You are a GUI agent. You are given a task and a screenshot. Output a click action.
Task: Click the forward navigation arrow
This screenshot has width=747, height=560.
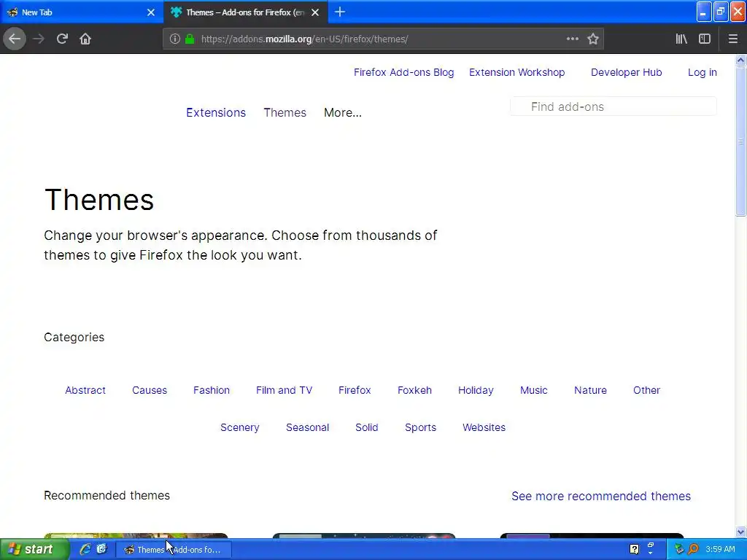point(39,39)
